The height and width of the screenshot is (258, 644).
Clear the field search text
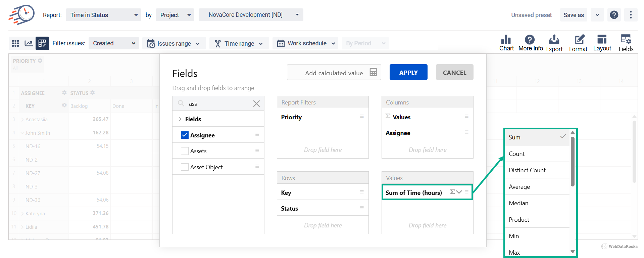[256, 103]
